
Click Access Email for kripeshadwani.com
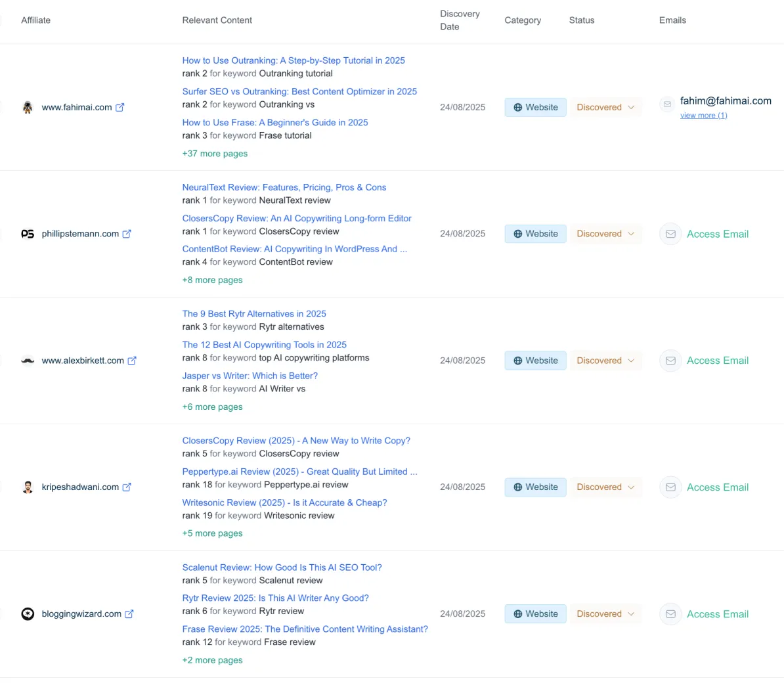(x=718, y=487)
